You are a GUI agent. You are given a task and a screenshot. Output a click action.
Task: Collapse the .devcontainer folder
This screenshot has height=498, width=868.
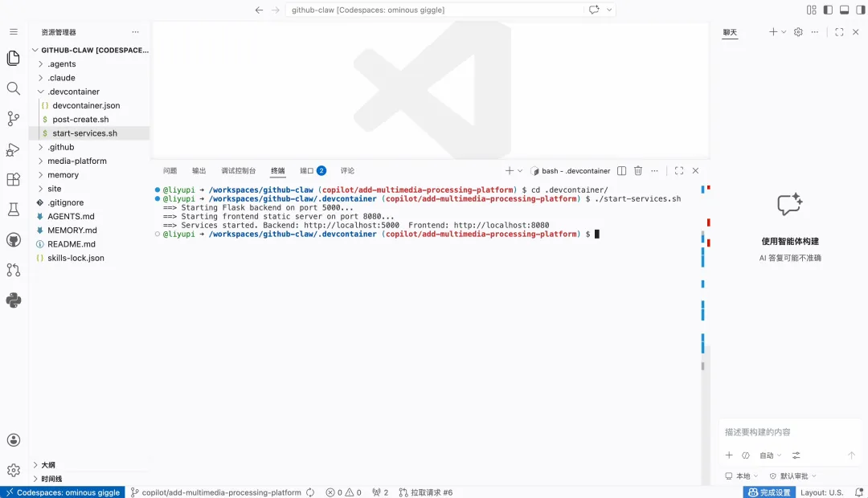point(73,92)
